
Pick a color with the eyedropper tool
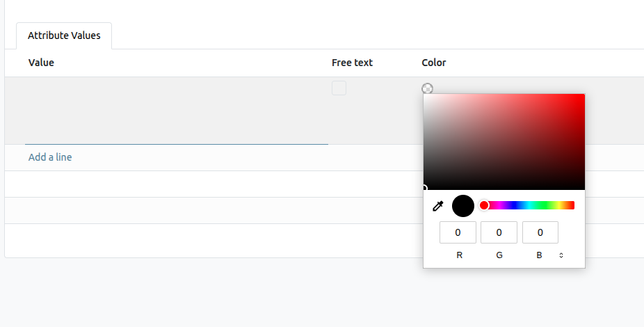pos(438,206)
